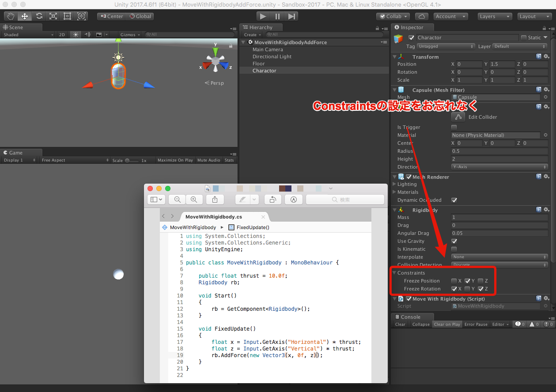Screen dimensions: 556x392
Task: Toggle Freeze Rotation Z checkbox
Action: tap(480, 289)
